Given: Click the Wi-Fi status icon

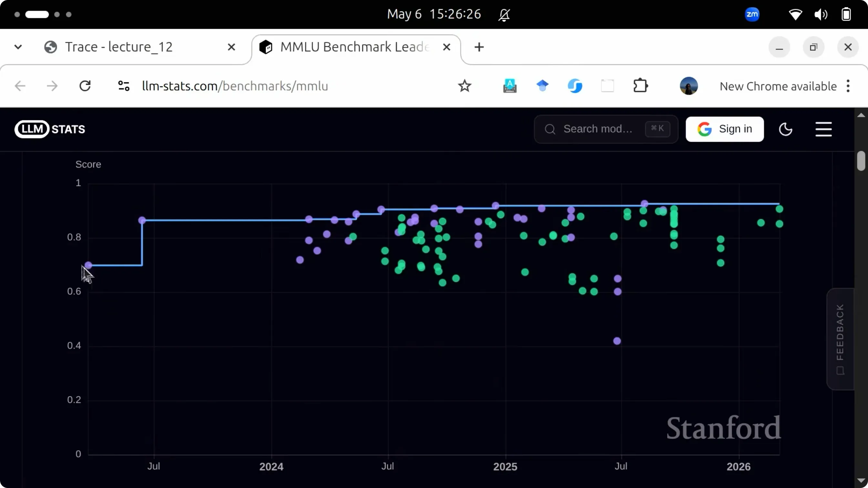Looking at the screenshot, I should point(795,15).
